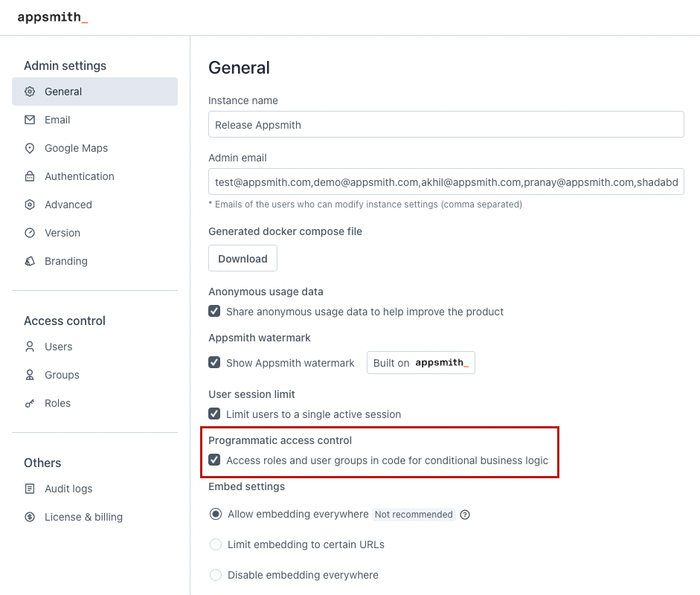This screenshot has width=700, height=595.
Task: Select the Version icon in sidebar
Action: click(30, 233)
